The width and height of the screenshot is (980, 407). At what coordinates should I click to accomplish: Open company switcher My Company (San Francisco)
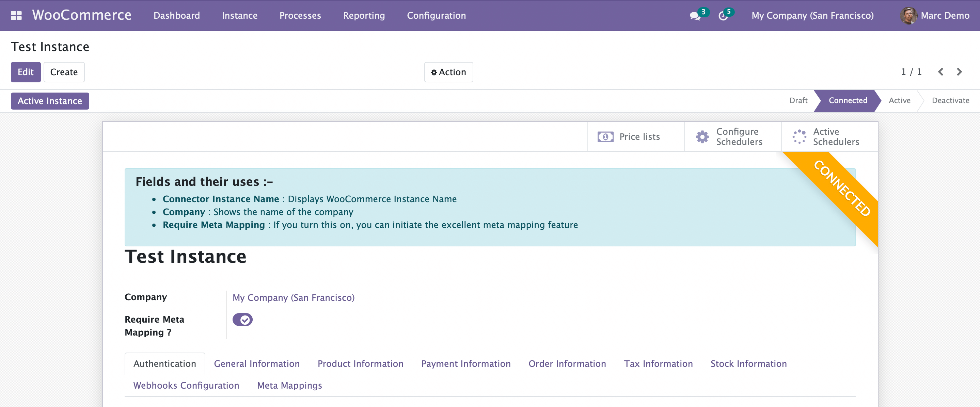[x=812, y=16]
